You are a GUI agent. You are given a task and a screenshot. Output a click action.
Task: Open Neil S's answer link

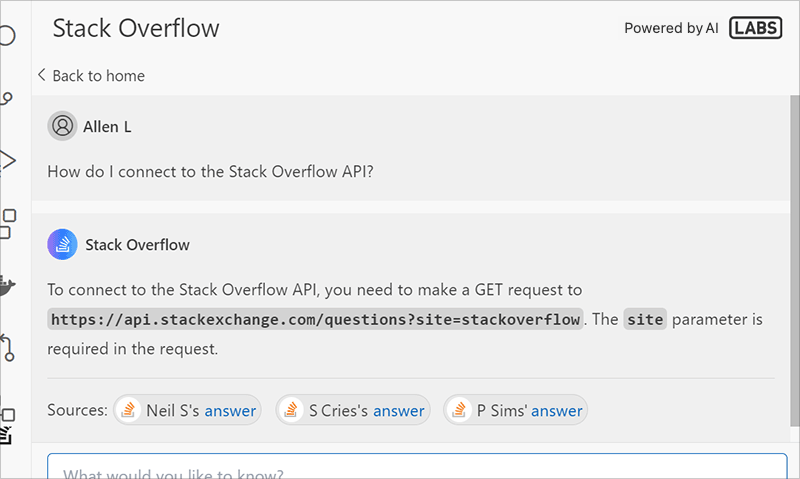[230, 410]
